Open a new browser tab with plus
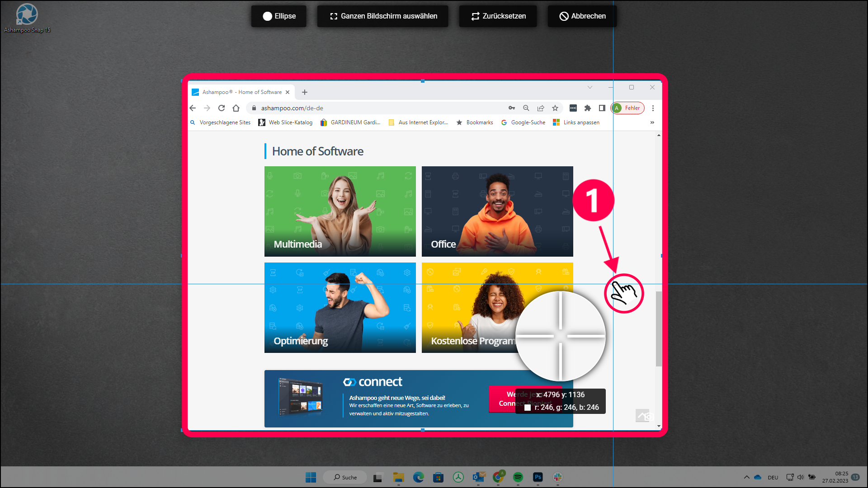The image size is (868, 488). [x=305, y=92]
